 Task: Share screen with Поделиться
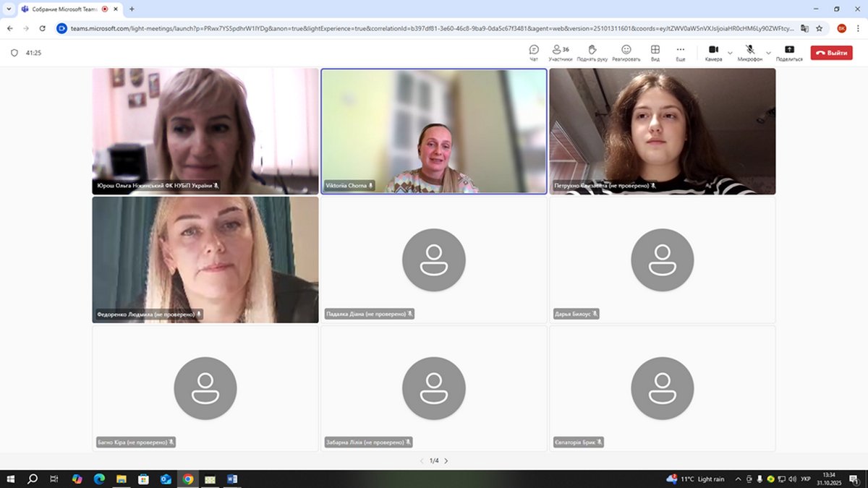(x=788, y=51)
